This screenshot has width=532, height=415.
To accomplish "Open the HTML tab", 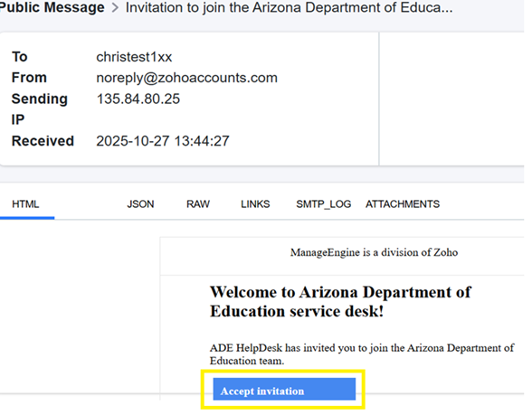I will point(25,204).
